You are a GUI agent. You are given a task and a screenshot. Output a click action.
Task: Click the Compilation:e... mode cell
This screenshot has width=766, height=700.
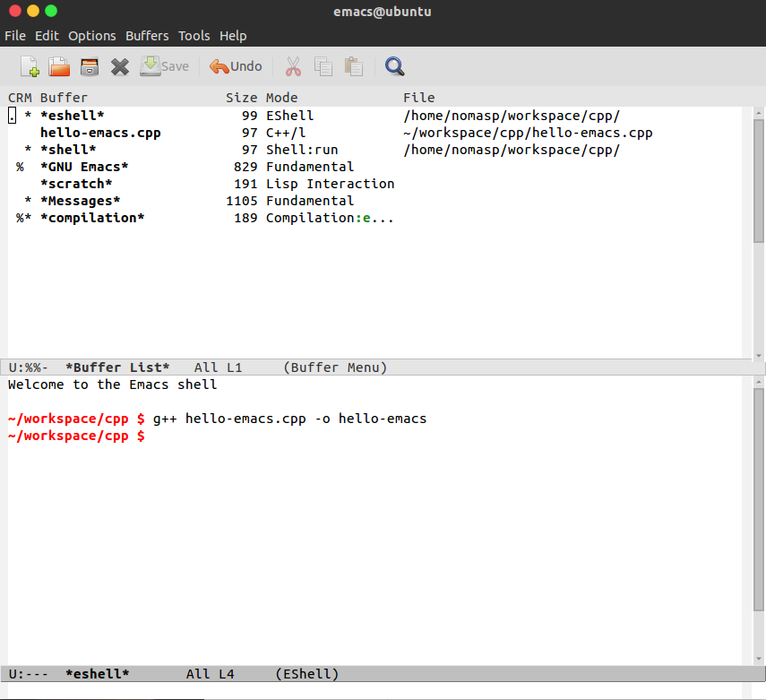330,218
